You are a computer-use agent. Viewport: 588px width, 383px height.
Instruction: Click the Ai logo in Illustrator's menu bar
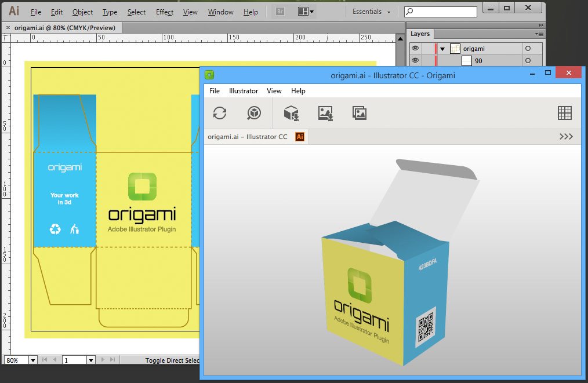[14, 11]
